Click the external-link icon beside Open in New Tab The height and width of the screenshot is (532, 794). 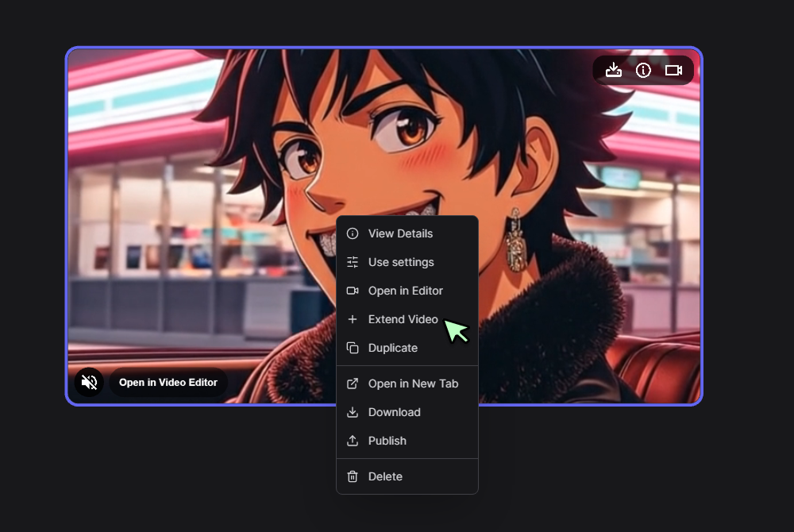tap(352, 384)
